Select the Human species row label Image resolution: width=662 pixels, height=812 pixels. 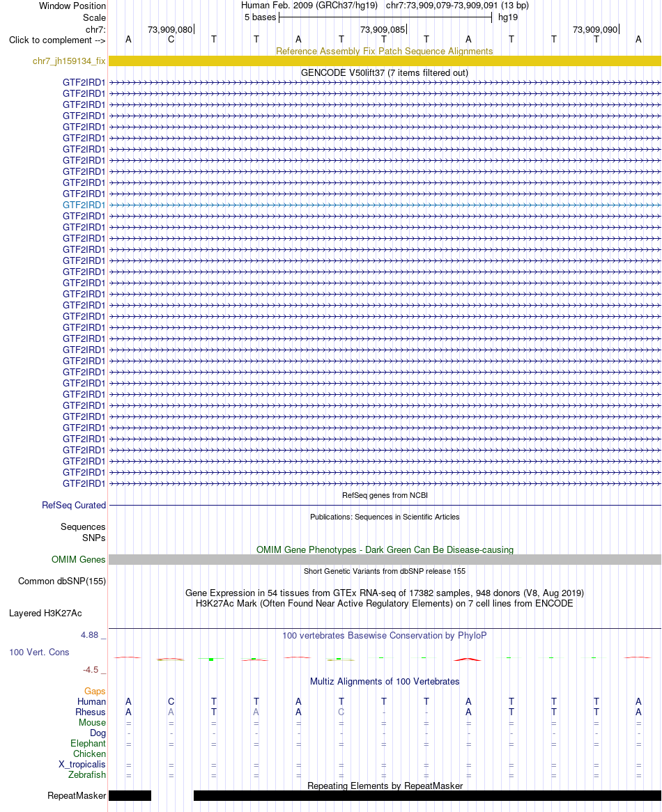[x=92, y=702]
